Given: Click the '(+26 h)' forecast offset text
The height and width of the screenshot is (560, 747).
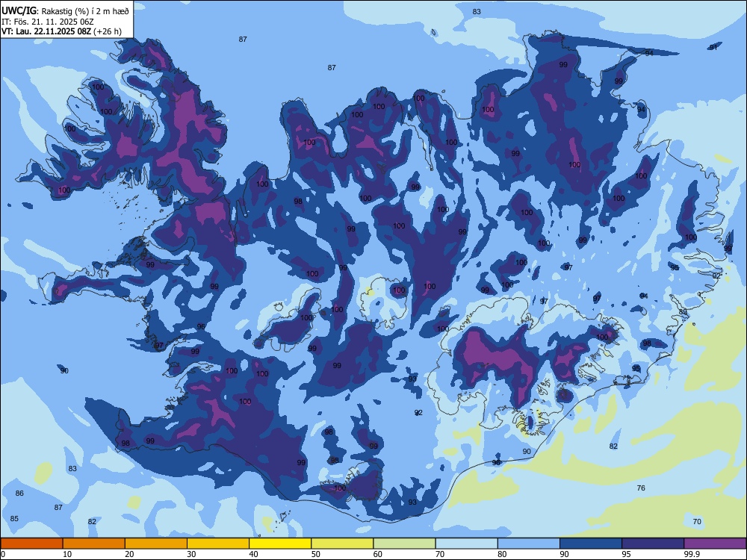Looking at the screenshot, I should coord(108,31).
